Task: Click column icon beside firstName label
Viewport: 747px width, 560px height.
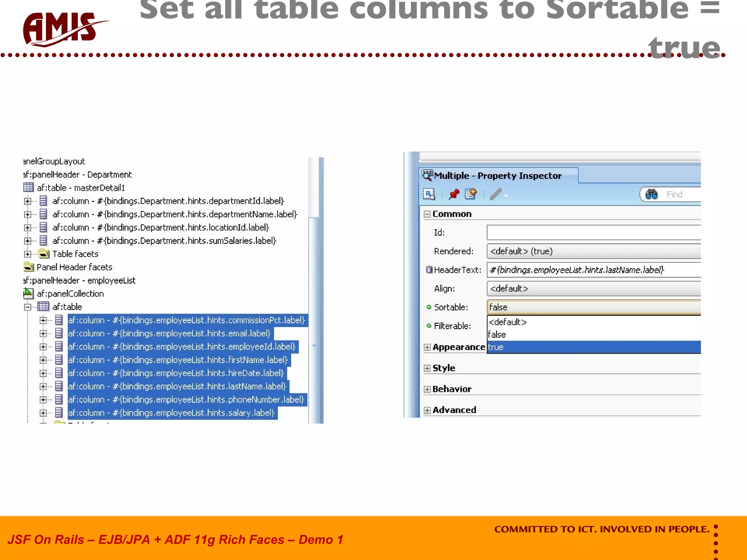Action: [59, 359]
